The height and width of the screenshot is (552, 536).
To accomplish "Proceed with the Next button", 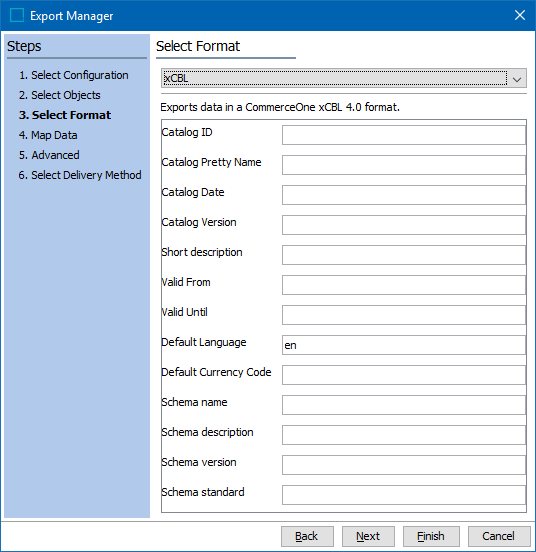I will [368, 536].
